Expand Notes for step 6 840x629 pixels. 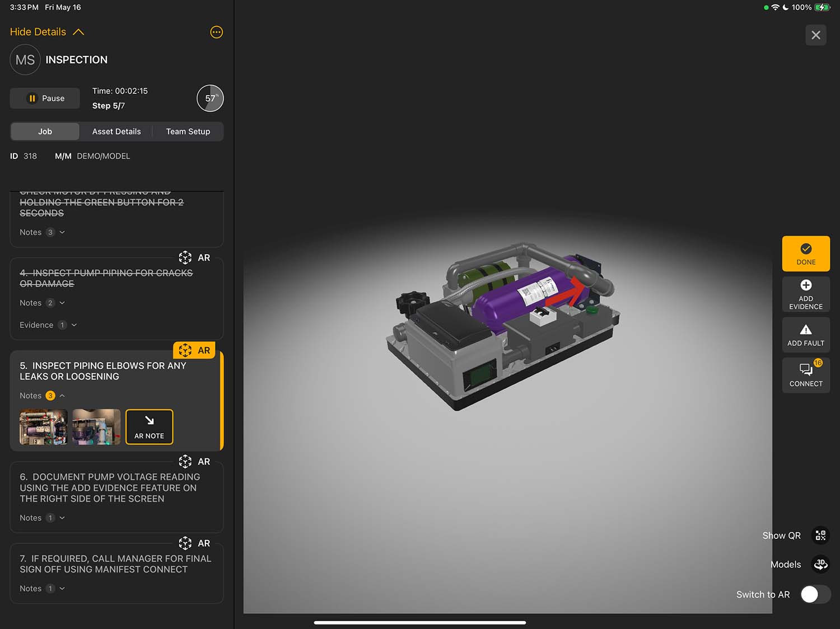tap(43, 518)
